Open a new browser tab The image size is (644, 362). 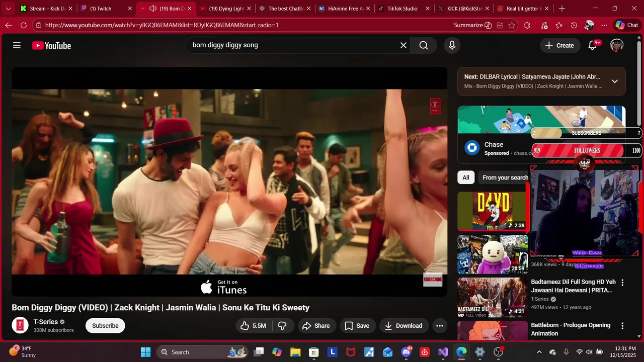click(x=562, y=9)
